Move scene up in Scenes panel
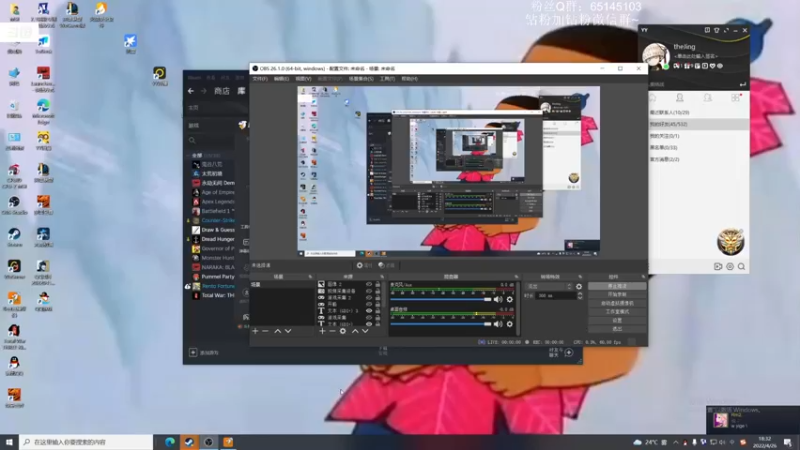Viewport: 800px width, 450px height. coord(278,331)
